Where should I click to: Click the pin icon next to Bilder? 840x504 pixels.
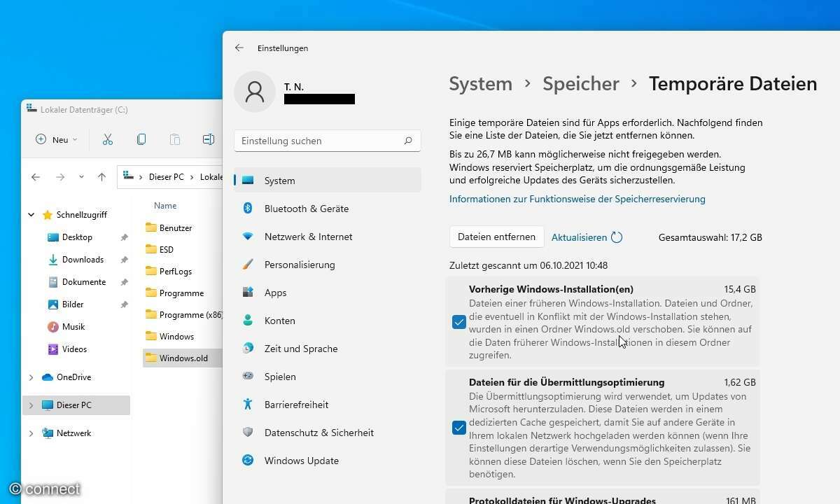(124, 305)
